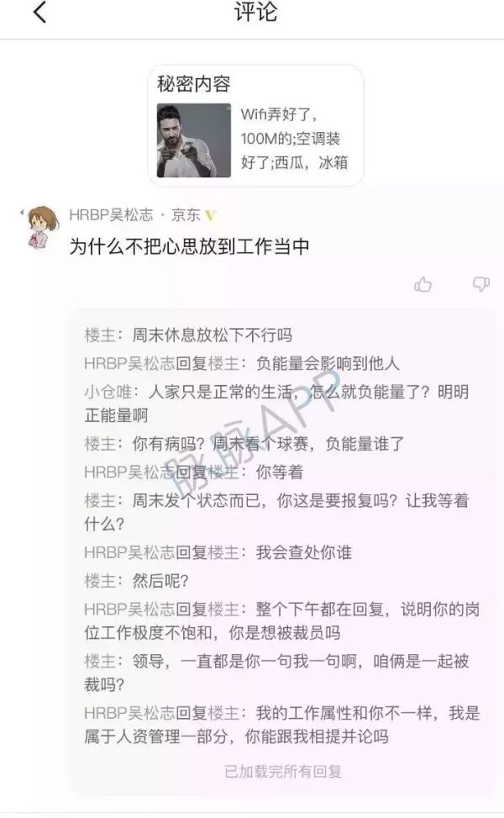Tap the gold V verification badge

pyautogui.click(x=211, y=215)
